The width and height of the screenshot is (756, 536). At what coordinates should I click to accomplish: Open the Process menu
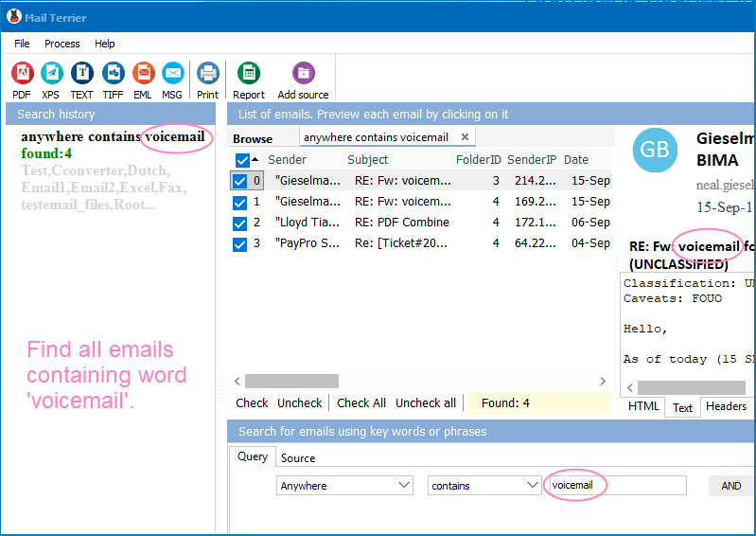[62, 44]
